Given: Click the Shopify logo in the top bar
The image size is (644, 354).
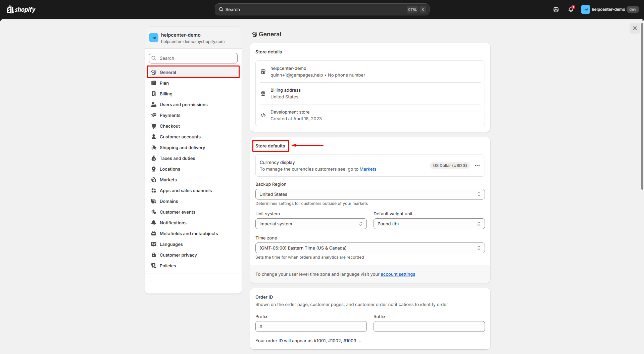Looking at the screenshot, I should coord(21,9).
